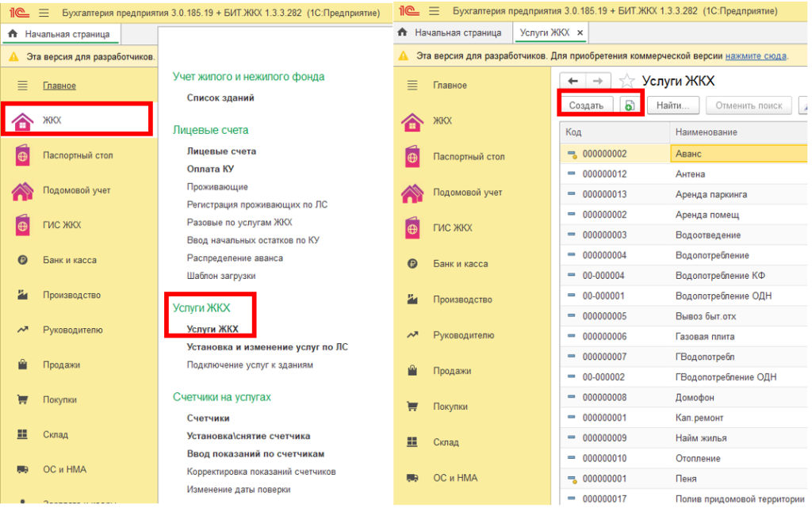Close the Услуги ЖКХ tab
Viewport: 812px width, 508px height.
[x=580, y=32]
